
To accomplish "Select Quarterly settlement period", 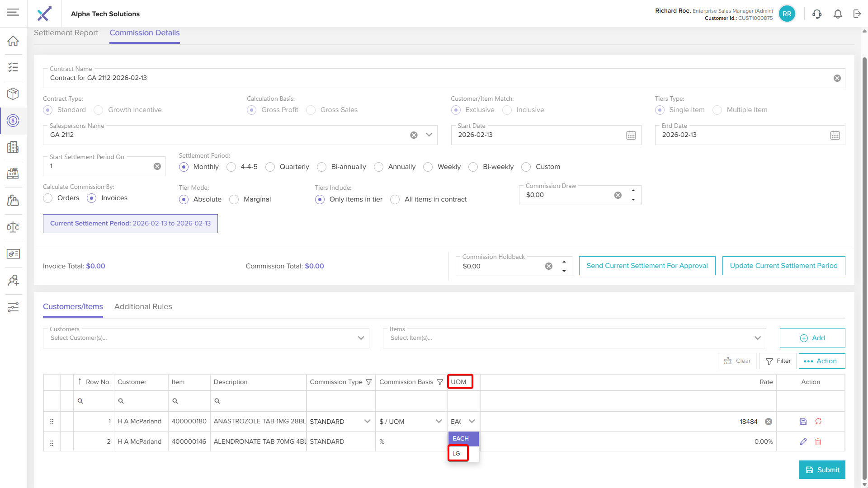I will click(270, 167).
